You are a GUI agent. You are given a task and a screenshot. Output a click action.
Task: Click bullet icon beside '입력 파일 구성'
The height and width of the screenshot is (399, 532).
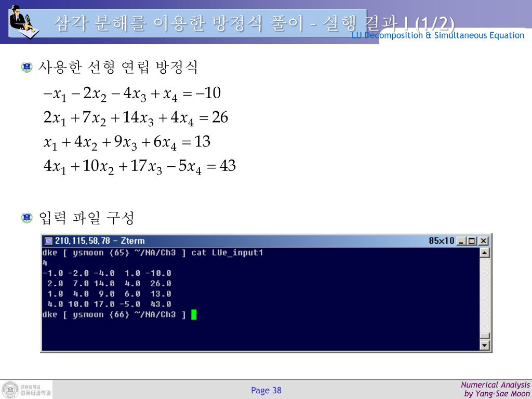[x=27, y=218]
